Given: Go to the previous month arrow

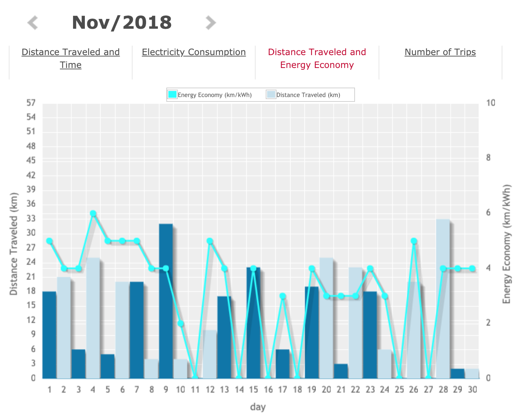Looking at the screenshot, I should (33, 23).
